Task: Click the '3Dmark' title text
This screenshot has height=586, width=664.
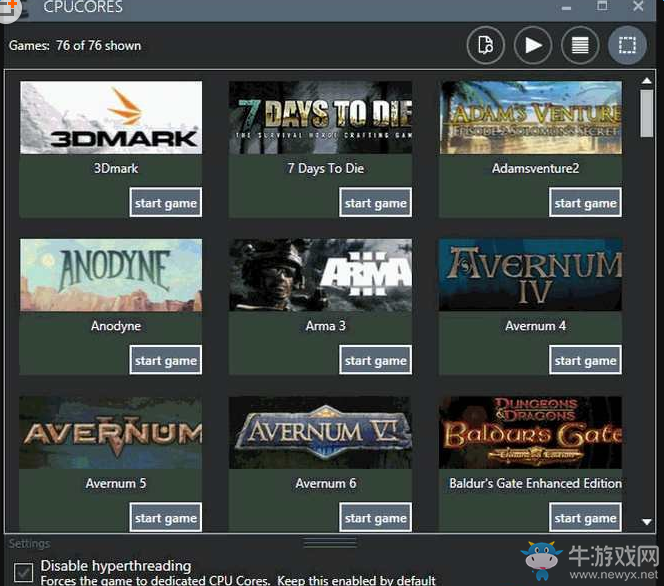Action: click(x=116, y=169)
